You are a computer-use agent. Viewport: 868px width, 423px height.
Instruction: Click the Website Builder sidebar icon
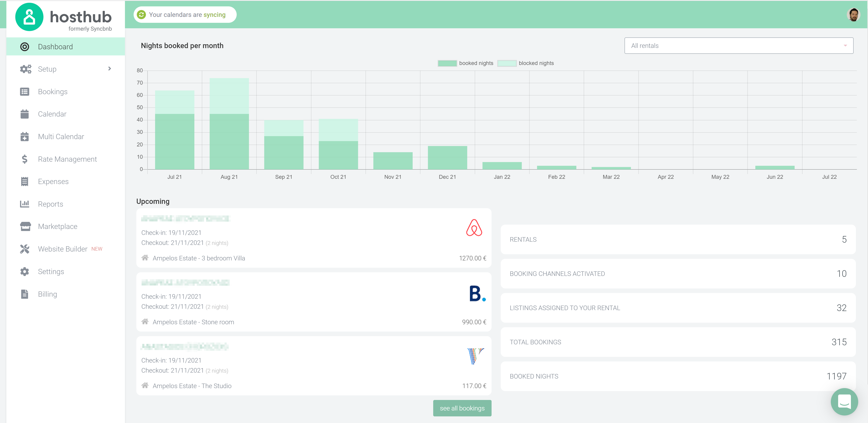26,249
